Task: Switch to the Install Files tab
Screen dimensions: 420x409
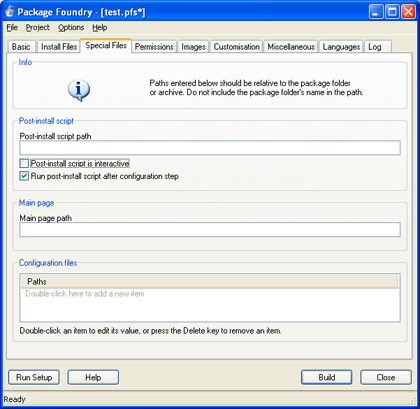Action: [59, 47]
